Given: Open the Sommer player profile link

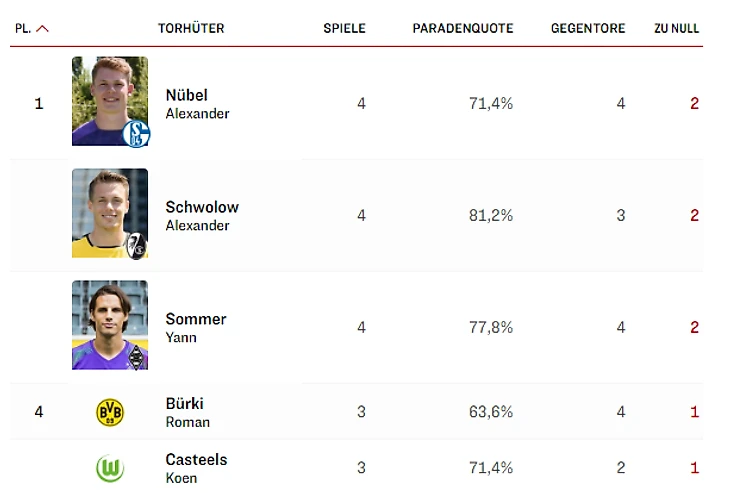Looking at the screenshot, I should 196,319.
